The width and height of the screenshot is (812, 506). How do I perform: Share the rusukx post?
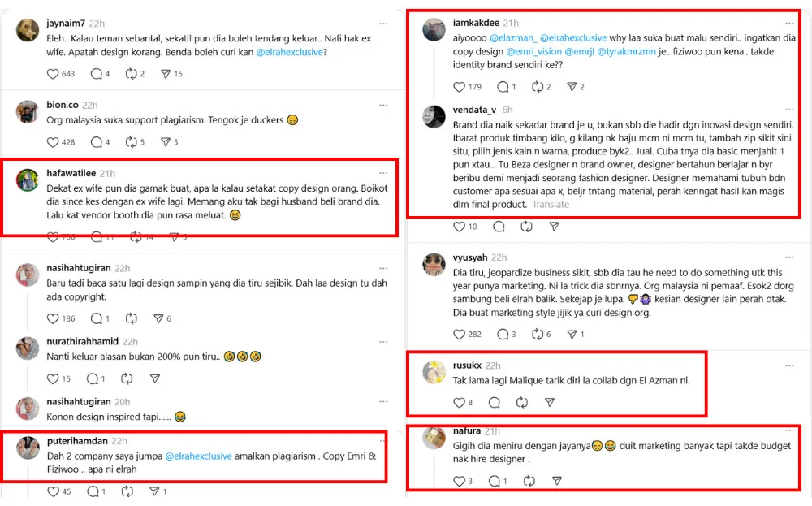point(550,402)
